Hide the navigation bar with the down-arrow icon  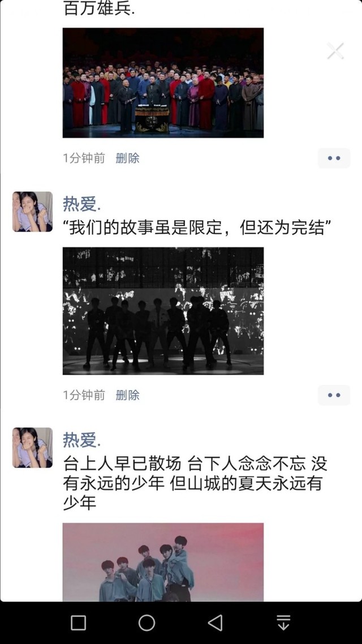pos(283,622)
